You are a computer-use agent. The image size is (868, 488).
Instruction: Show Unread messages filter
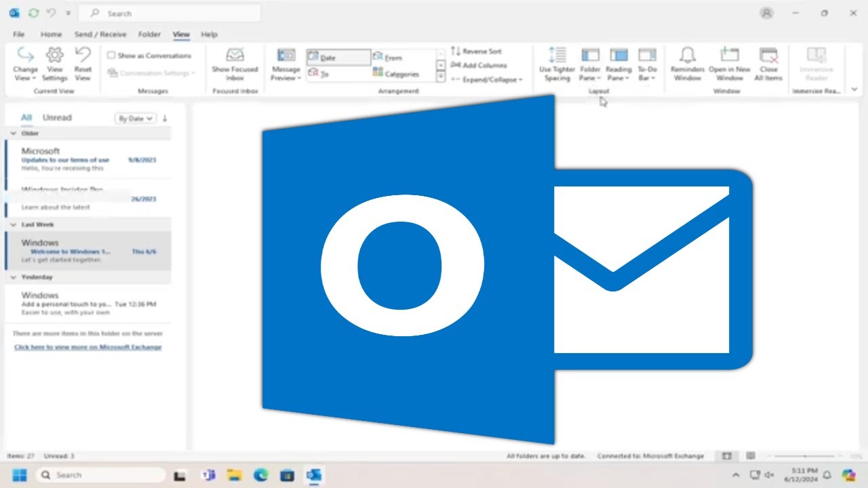pyautogui.click(x=57, y=117)
